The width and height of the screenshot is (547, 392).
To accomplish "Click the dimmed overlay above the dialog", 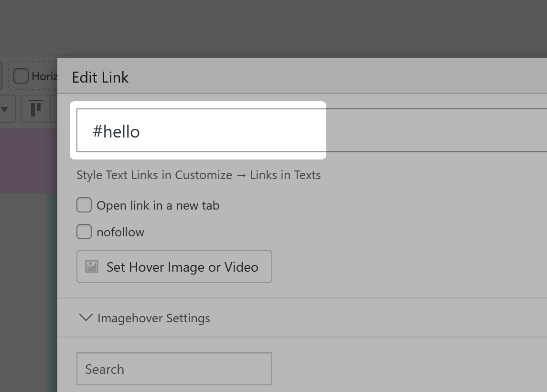I will click(x=272, y=29).
